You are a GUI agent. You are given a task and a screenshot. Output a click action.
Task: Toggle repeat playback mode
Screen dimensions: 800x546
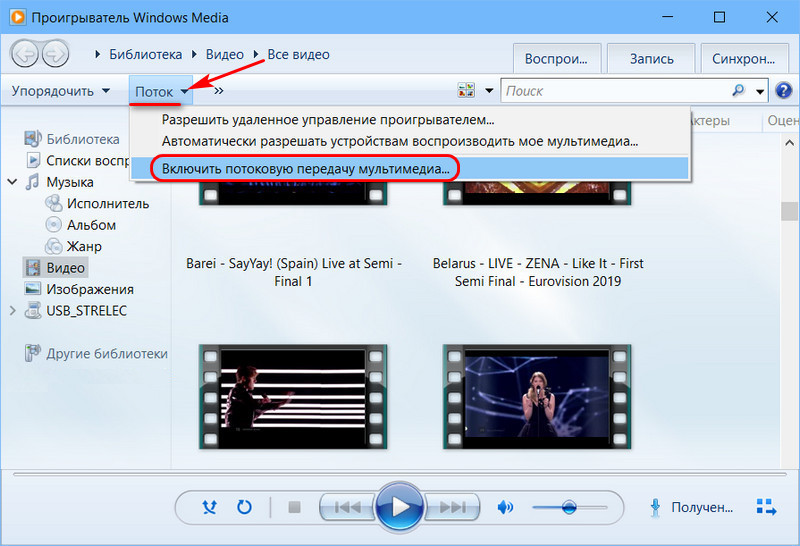pyautogui.click(x=244, y=507)
